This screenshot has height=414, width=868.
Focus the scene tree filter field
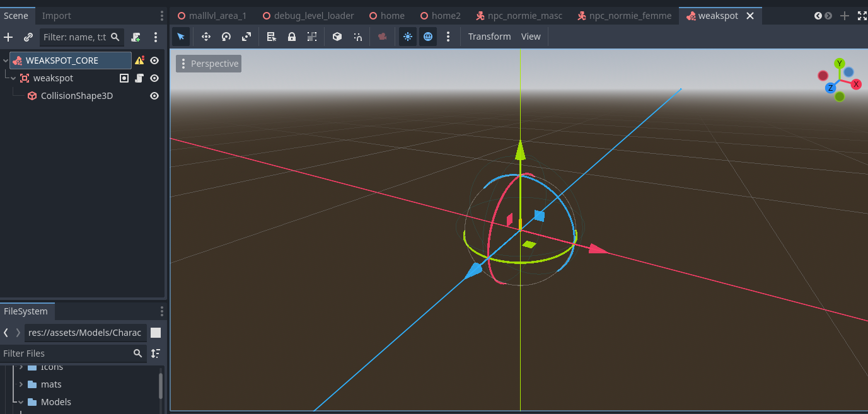click(x=82, y=37)
